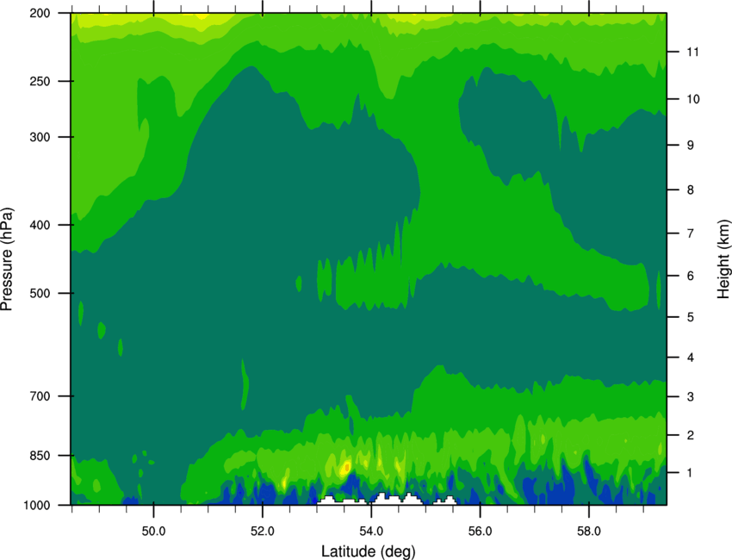Viewport: 732px width, 560px height.
Task: Select the 400 pressure tick label
Action: coord(40,225)
